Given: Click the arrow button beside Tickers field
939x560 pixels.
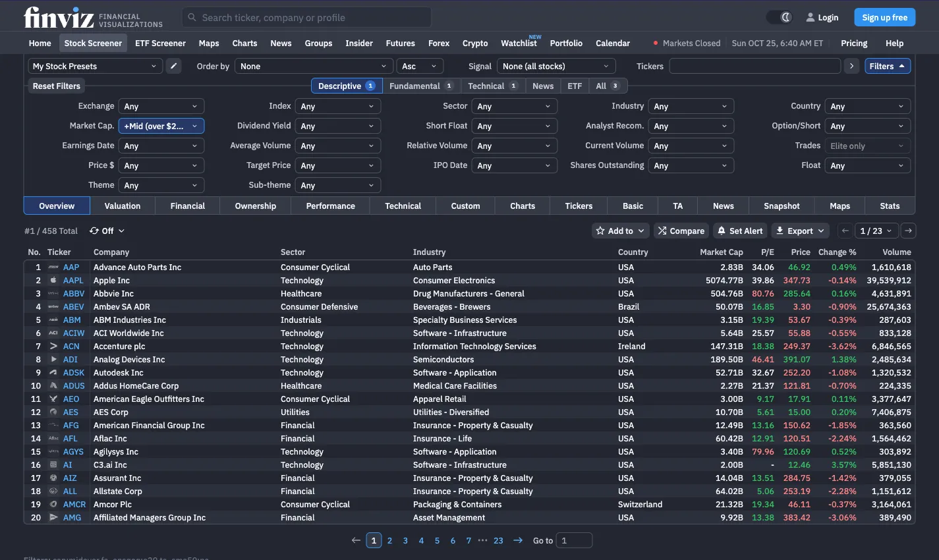Looking at the screenshot, I should pyautogui.click(x=852, y=66).
